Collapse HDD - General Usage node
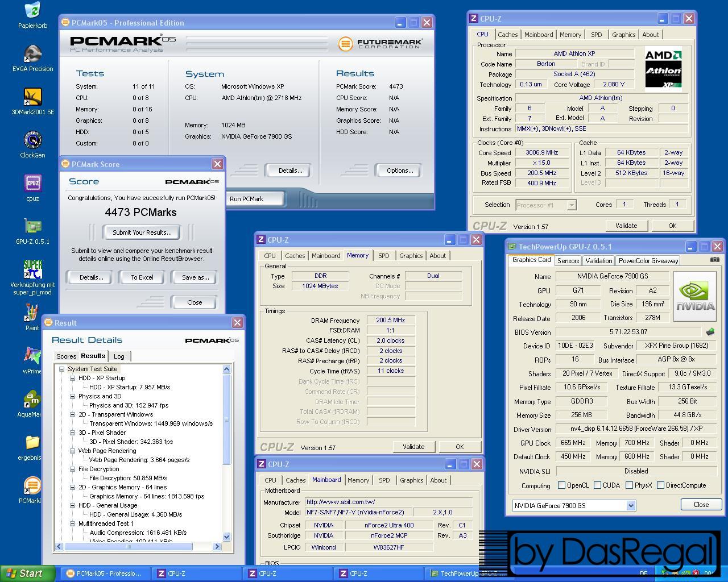This screenshot has width=728, height=582. 73,505
